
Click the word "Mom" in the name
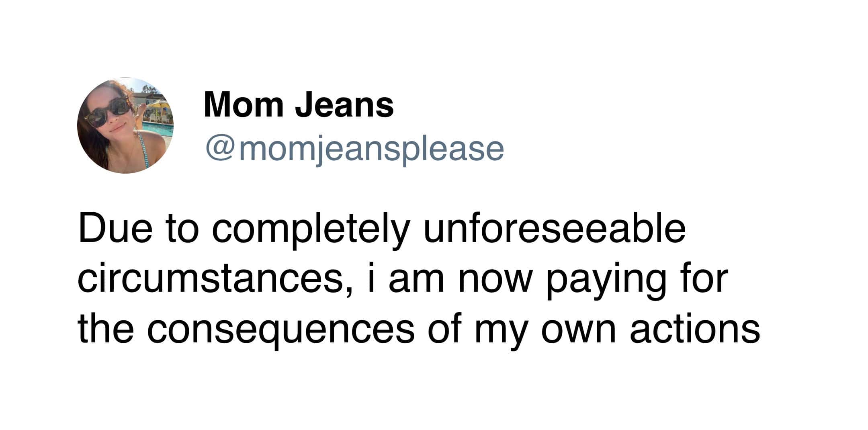pos(244,104)
